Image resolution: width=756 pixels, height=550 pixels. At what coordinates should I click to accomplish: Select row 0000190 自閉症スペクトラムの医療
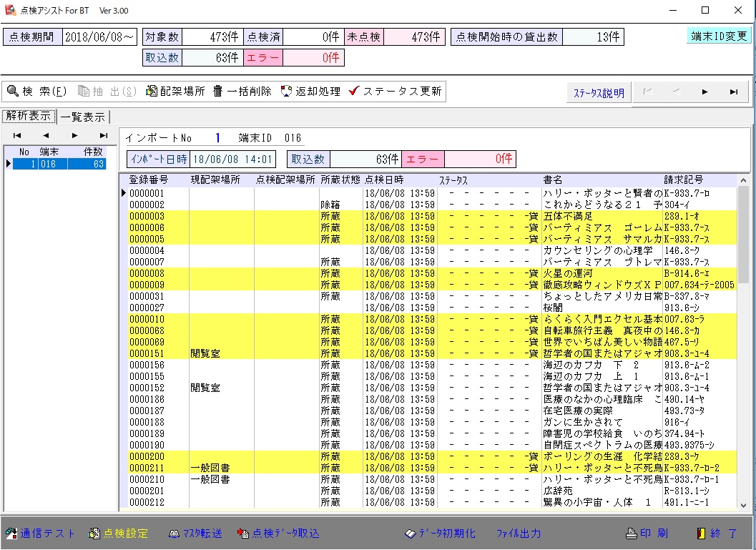point(432,446)
